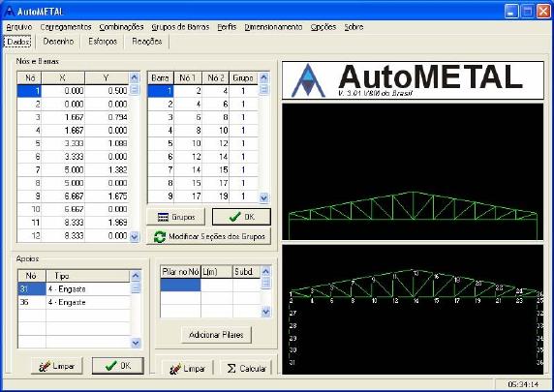Image resolution: width=554 pixels, height=392 pixels.
Task: Click the Adicionar Pilares button
Action: [x=216, y=335]
